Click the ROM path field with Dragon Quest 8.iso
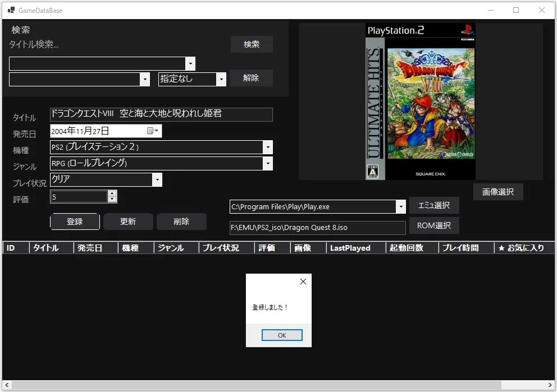The width and height of the screenshot is (557, 392). coord(318,228)
